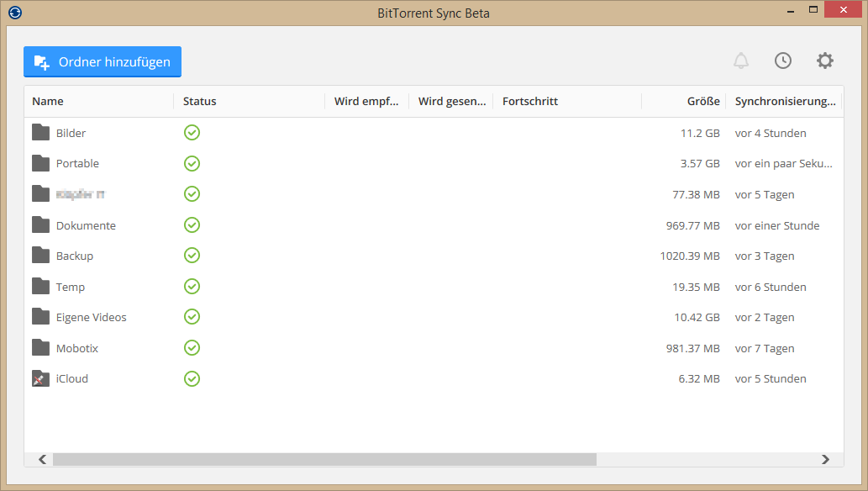The width and height of the screenshot is (868, 491).
Task: Open the notifications bell icon
Action: pos(741,61)
